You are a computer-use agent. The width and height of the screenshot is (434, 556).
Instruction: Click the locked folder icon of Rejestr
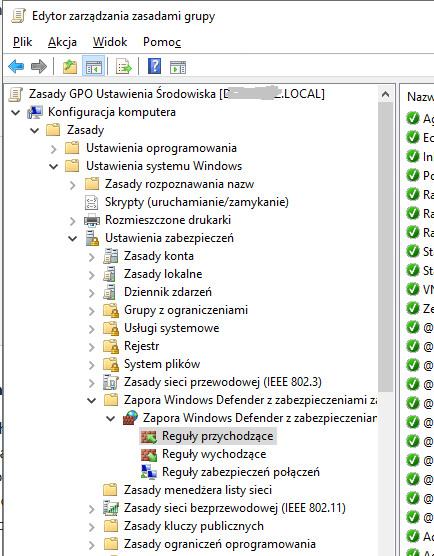(x=111, y=346)
